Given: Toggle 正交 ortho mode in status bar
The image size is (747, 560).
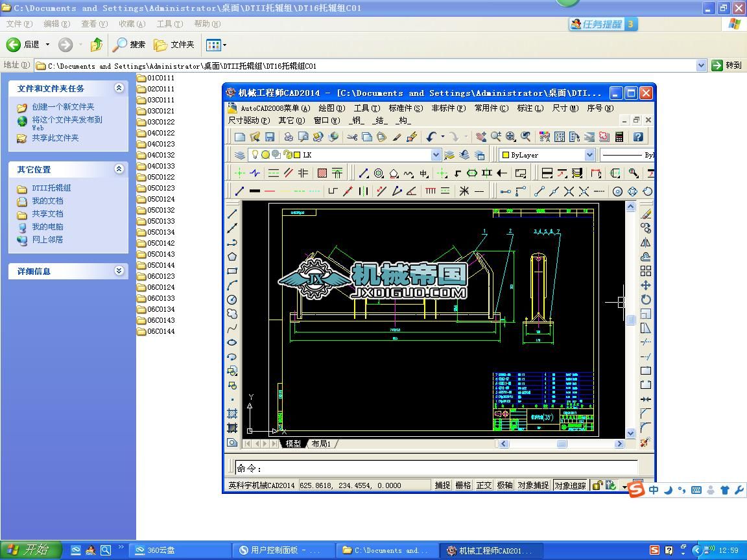Looking at the screenshot, I should click(x=484, y=485).
